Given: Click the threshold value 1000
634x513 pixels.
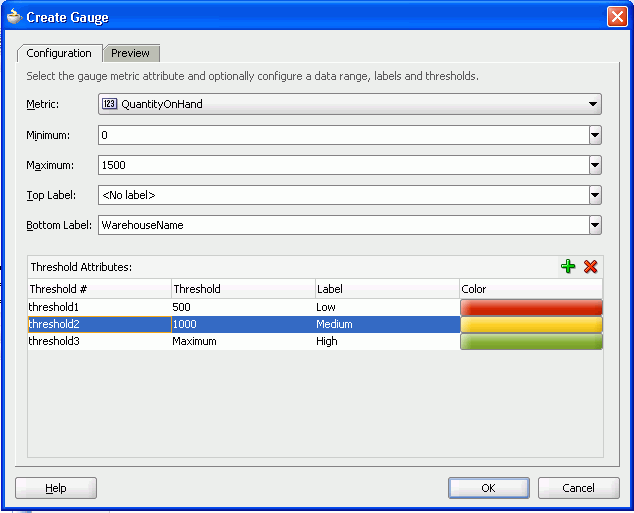Looking at the screenshot, I should 243,324.
